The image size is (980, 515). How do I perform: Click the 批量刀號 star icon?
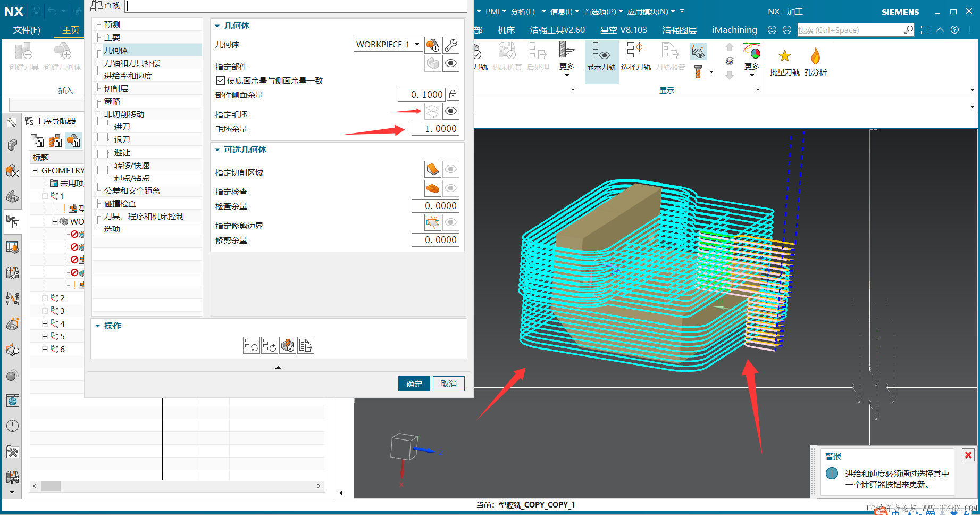tap(784, 56)
